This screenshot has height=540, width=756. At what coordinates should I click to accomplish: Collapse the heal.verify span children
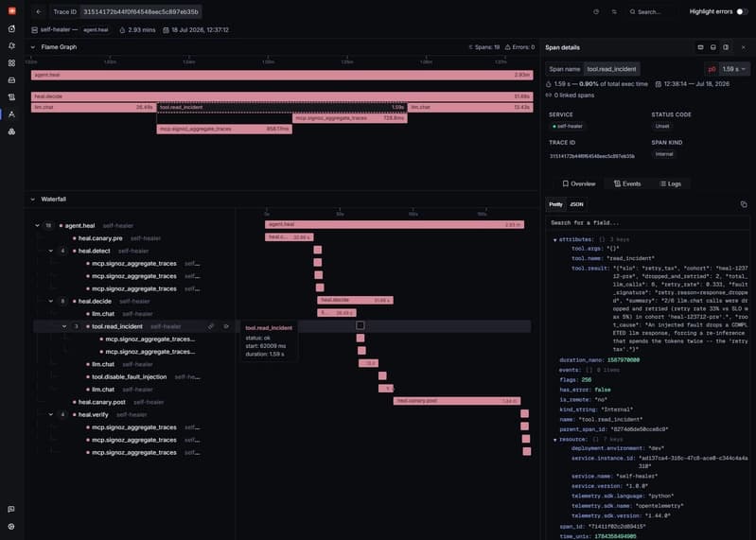tap(51, 414)
